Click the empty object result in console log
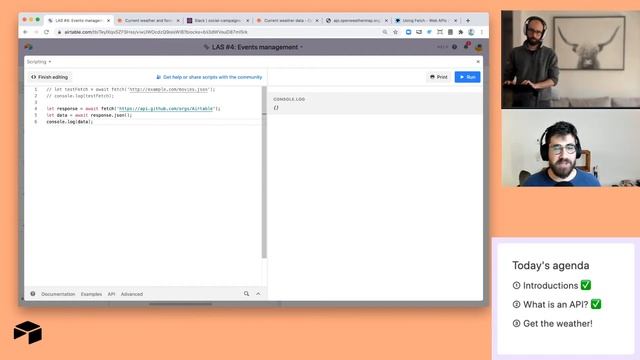Image resolution: width=640 pixels, height=360 pixels. click(276, 108)
